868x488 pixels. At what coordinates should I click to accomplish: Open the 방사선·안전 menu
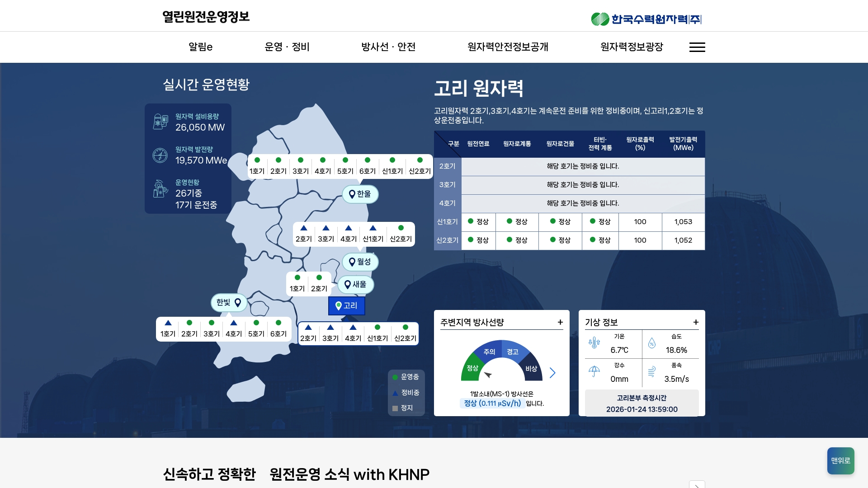tap(388, 47)
